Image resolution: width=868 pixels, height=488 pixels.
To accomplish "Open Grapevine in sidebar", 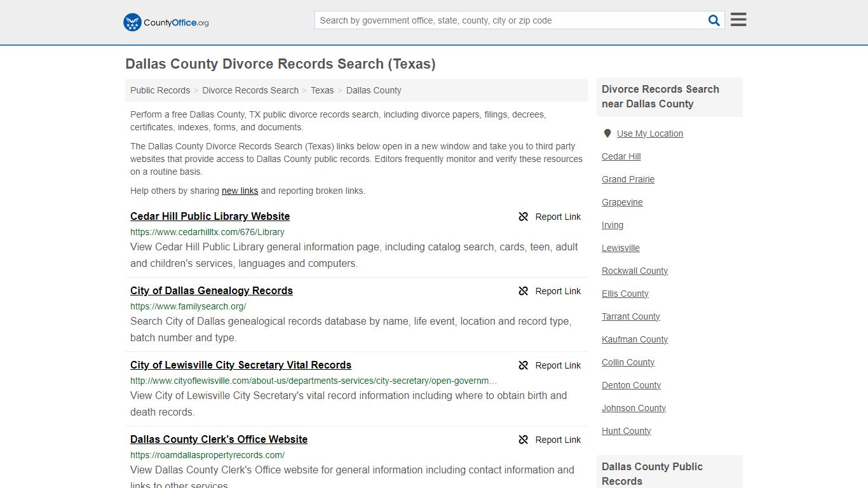I will [x=622, y=202].
